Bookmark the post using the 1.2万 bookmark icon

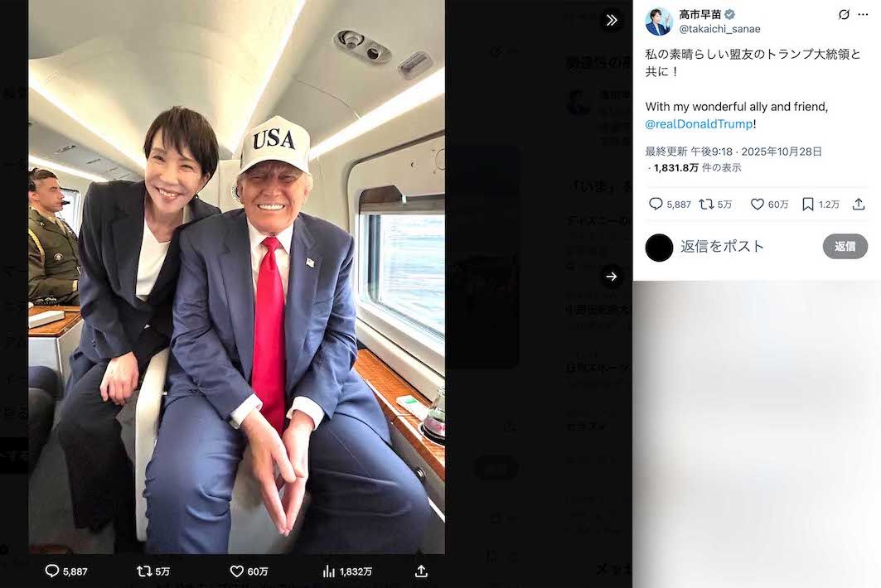coord(806,204)
